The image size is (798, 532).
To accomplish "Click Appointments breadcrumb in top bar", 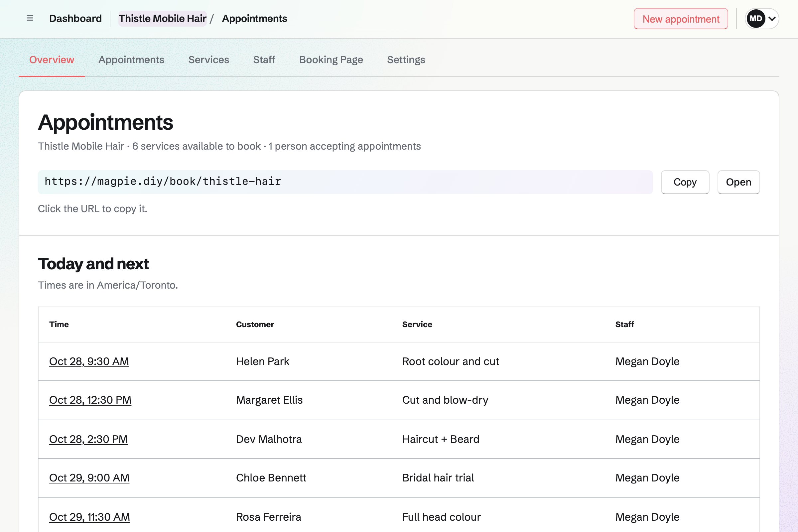I will (x=254, y=18).
